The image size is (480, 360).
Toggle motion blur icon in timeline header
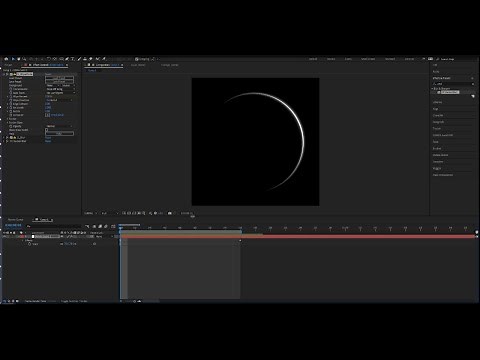[x=106, y=227]
